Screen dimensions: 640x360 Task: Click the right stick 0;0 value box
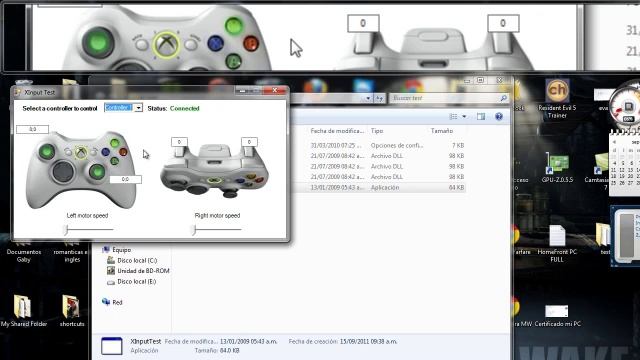pos(125,179)
